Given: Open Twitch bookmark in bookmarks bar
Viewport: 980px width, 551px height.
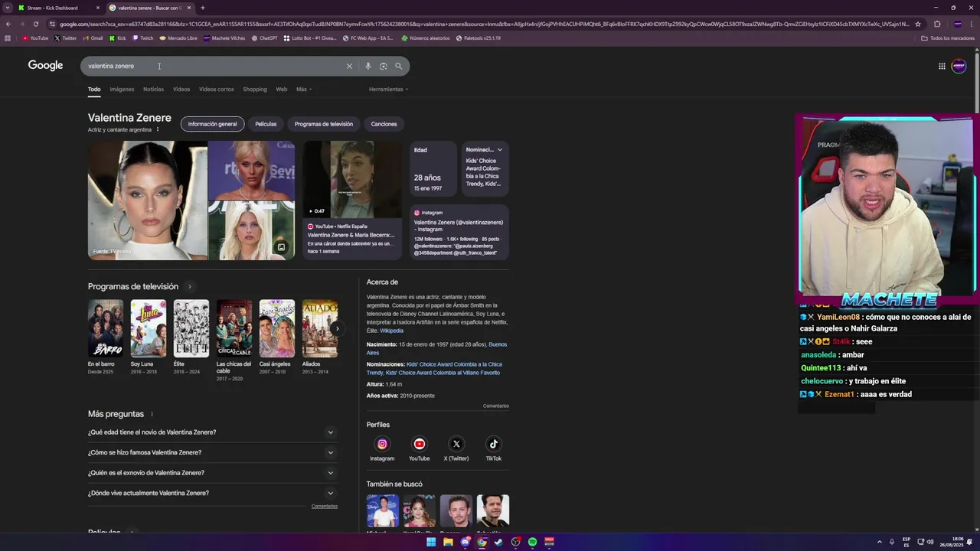Looking at the screenshot, I should [143, 37].
